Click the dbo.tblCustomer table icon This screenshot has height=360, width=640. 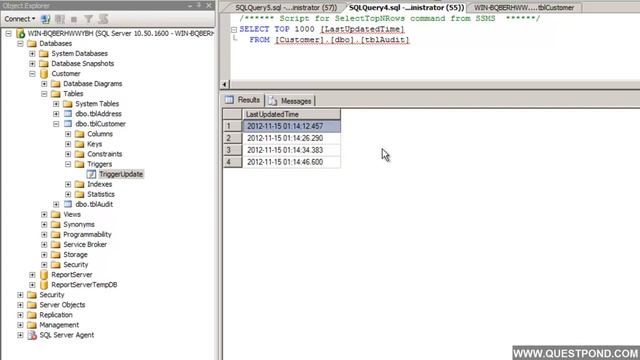68,124
